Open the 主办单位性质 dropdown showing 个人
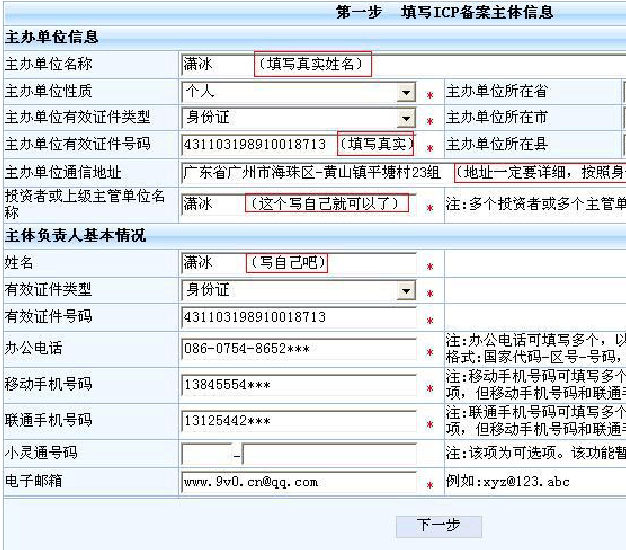Viewport: 626px width, 550px height. pos(405,92)
